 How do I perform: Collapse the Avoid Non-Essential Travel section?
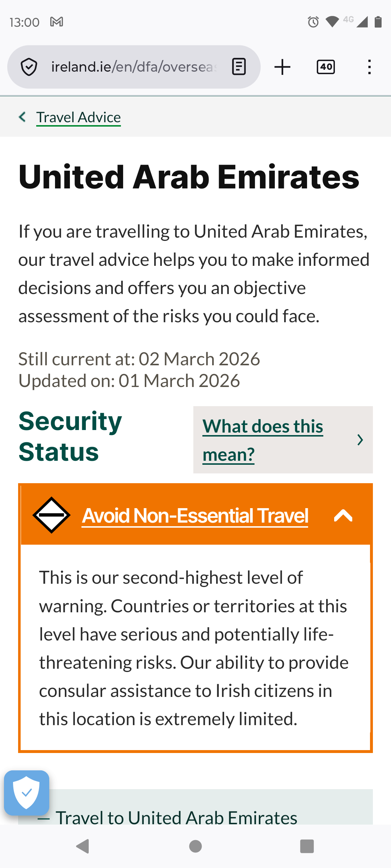tap(342, 516)
